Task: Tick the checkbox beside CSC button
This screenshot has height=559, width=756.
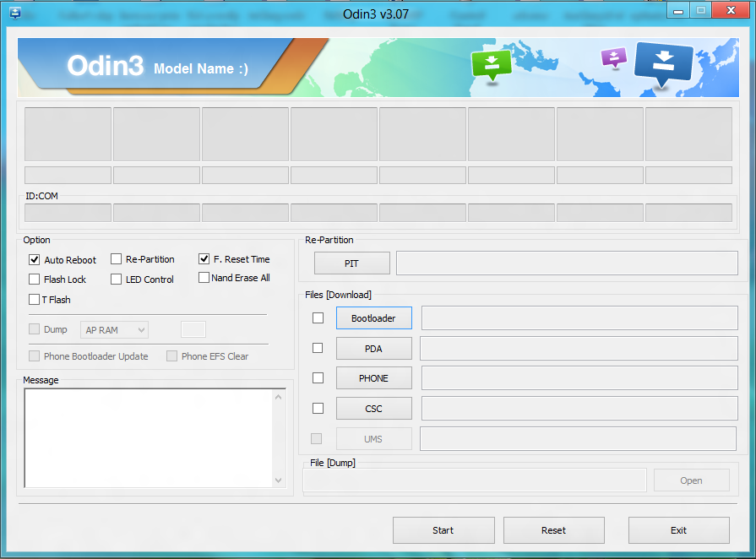Action: [318, 409]
